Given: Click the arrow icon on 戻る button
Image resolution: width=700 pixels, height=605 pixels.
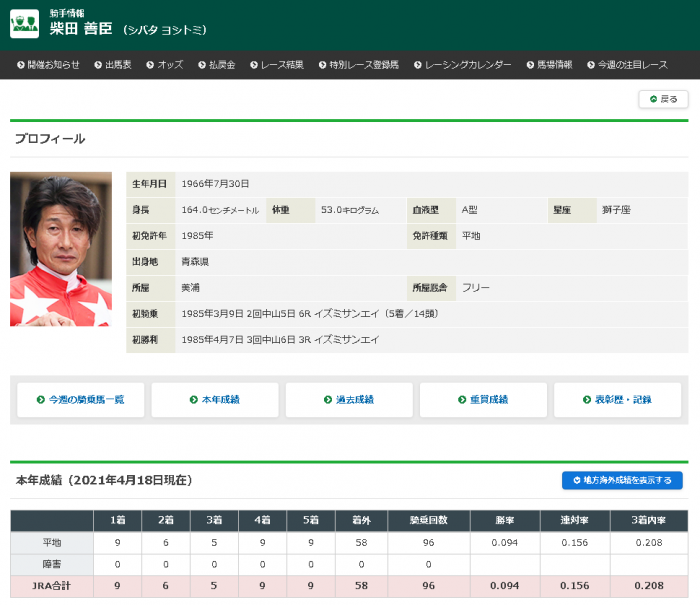Looking at the screenshot, I should (x=654, y=99).
